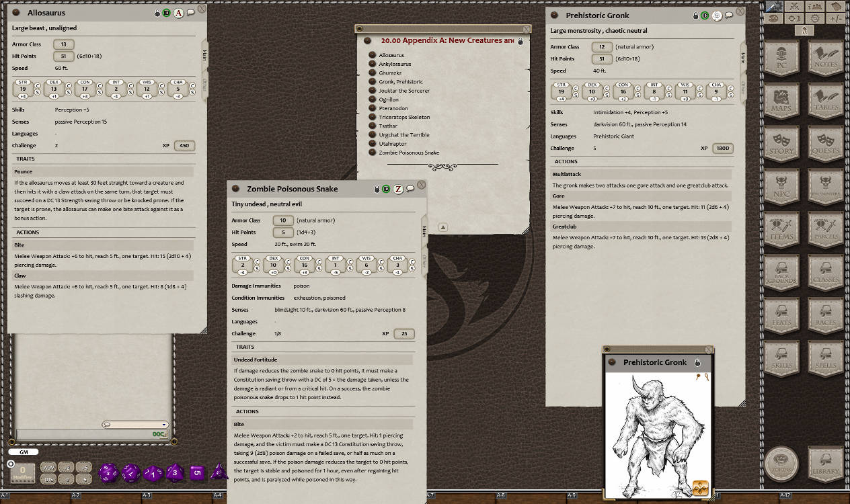Open the options gear icon at top right
The image size is (850, 504).
pyautogui.click(x=815, y=18)
